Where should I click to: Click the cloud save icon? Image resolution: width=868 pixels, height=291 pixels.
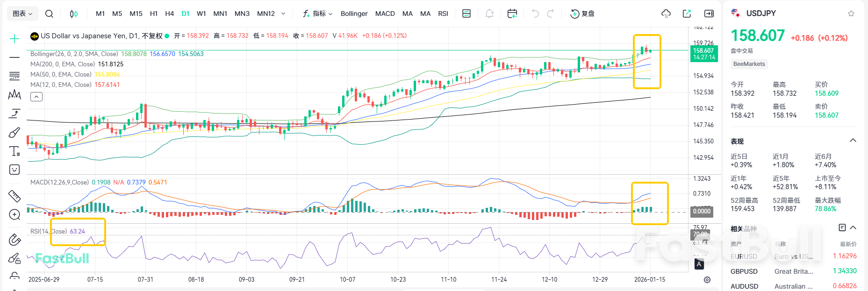(x=666, y=14)
